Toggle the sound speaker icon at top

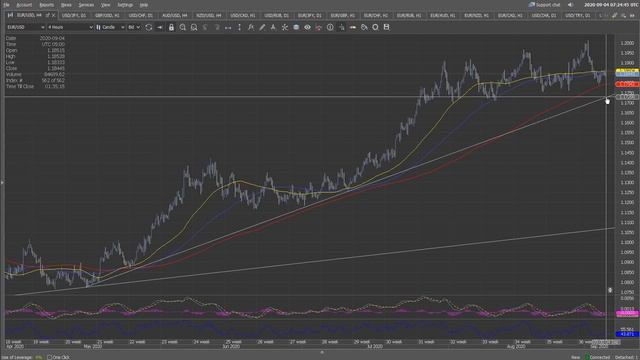pos(571,5)
